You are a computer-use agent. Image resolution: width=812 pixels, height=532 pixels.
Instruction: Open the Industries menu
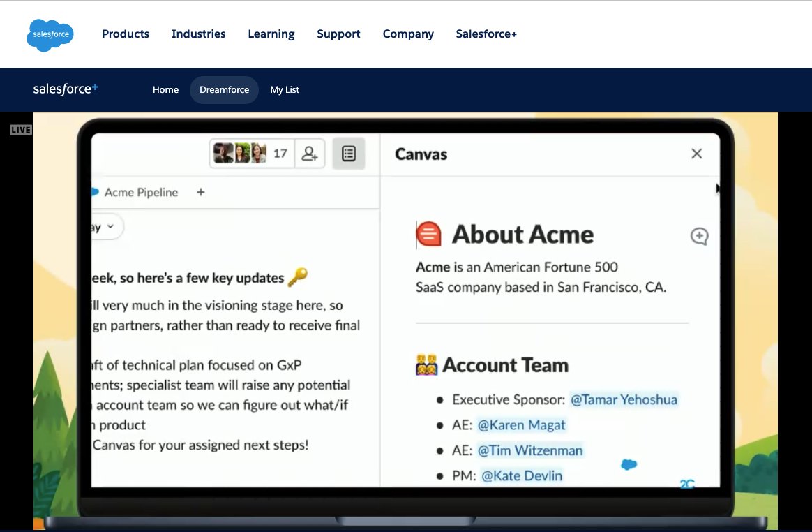click(198, 34)
